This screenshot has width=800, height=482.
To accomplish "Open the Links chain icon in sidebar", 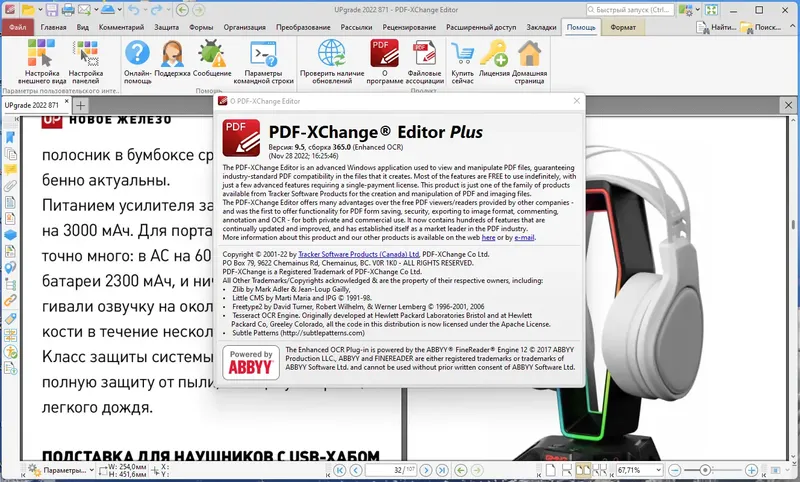I will [x=10, y=300].
